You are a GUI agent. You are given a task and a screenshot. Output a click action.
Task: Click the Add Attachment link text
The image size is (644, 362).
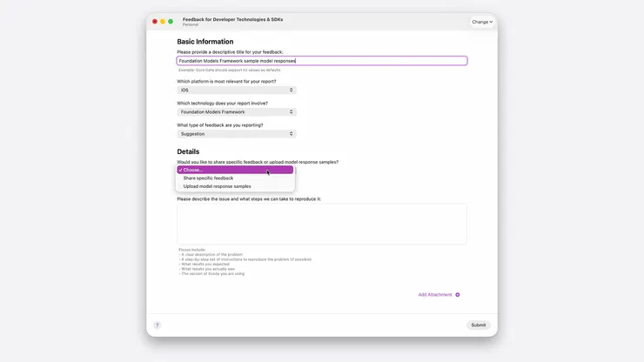click(x=435, y=295)
